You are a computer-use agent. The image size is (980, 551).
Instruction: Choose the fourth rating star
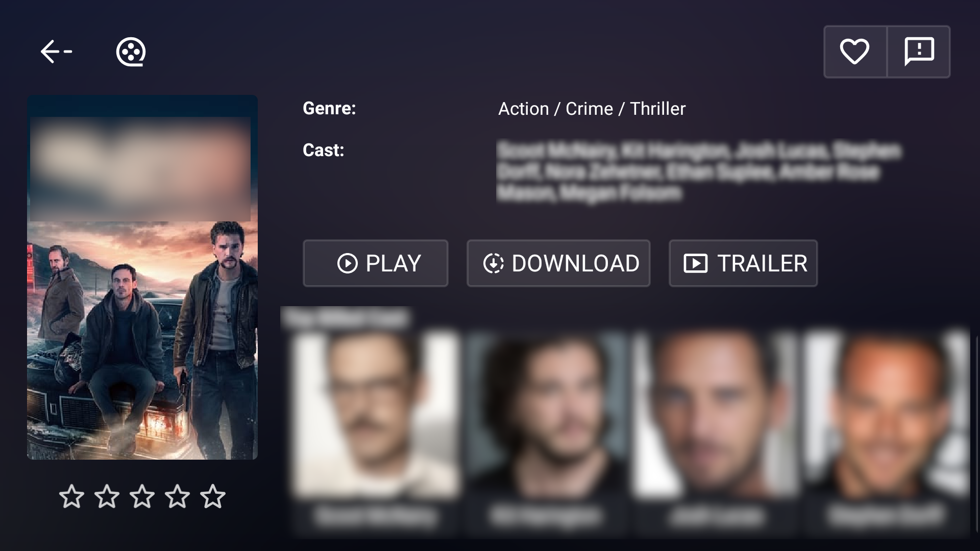[177, 496]
